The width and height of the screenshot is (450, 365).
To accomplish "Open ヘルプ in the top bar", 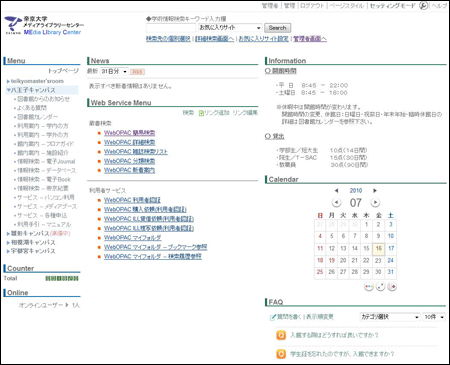I will coord(439,6).
